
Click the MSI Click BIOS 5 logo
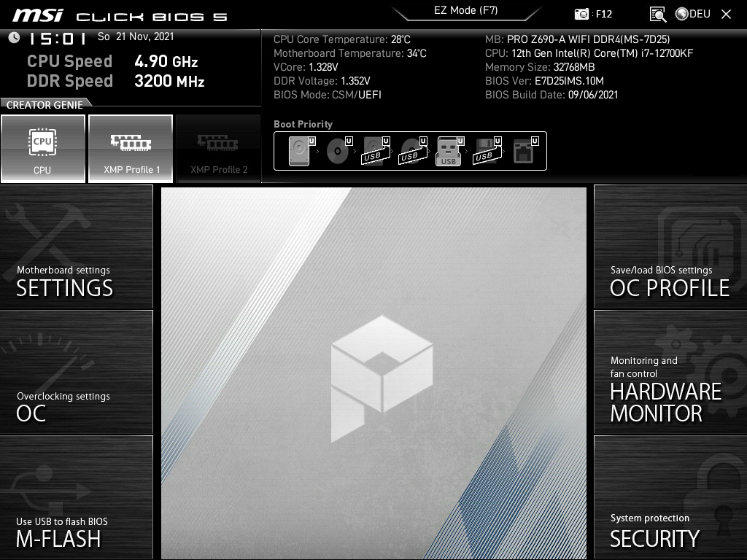click(120, 15)
